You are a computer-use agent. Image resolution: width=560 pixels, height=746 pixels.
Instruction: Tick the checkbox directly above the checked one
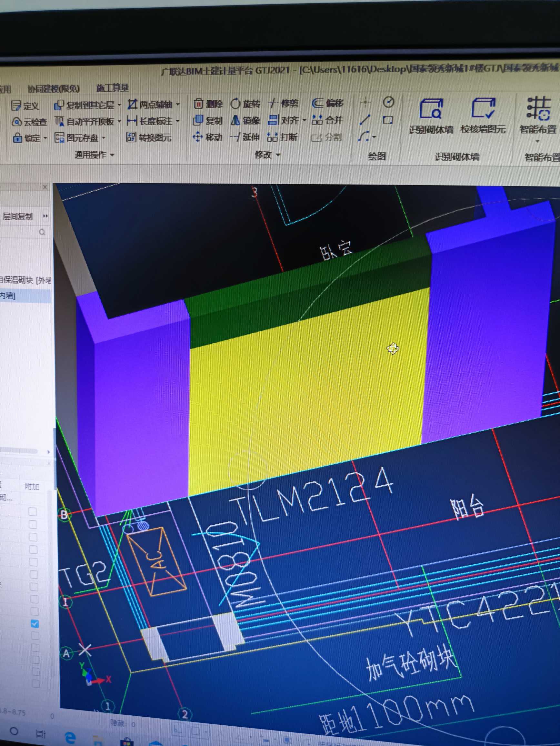click(x=35, y=611)
